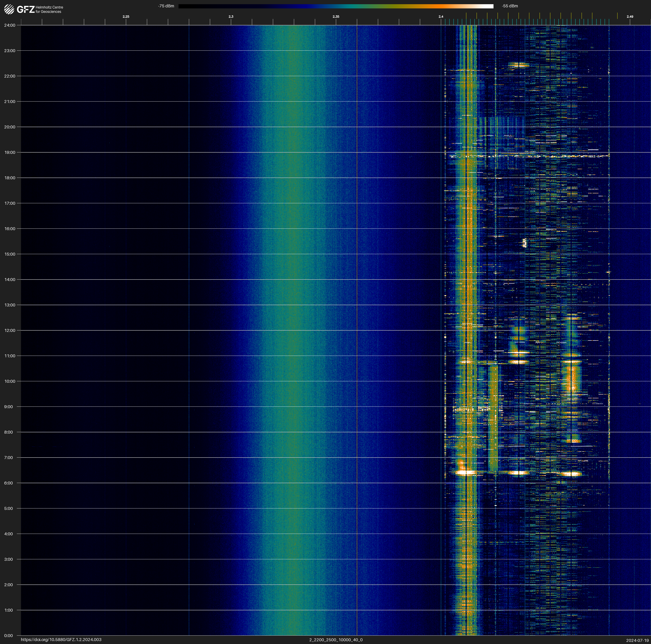Click the 12:00 time axis label
The image size is (651, 644).
click(10, 330)
